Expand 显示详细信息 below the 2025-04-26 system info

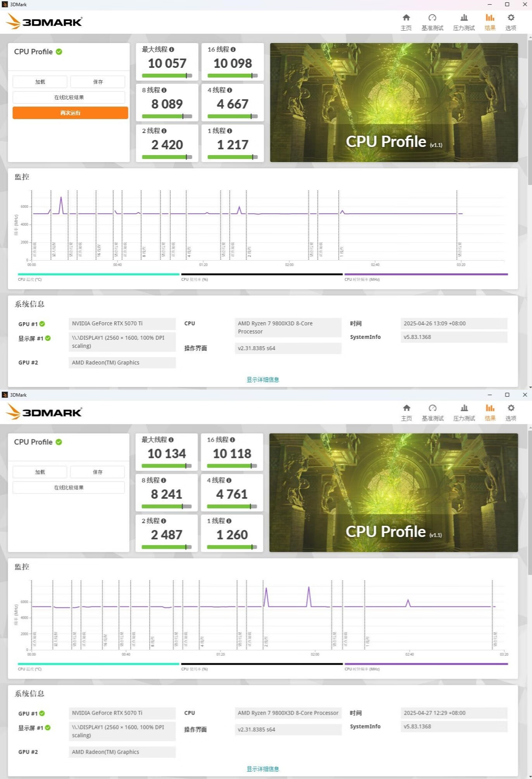coord(263,380)
